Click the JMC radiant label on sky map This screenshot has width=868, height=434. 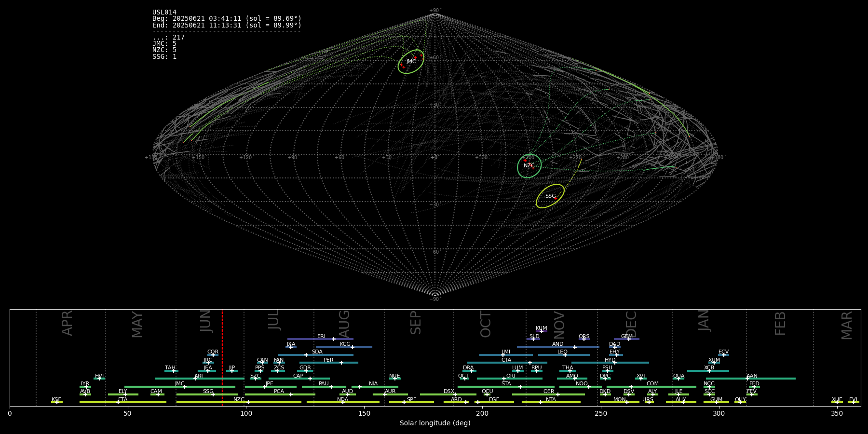(411, 62)
